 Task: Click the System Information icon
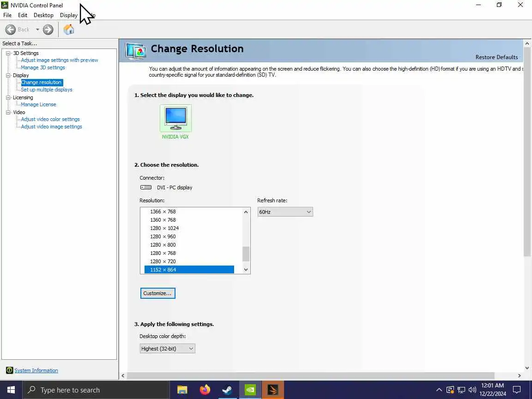(x=10, y=370)
